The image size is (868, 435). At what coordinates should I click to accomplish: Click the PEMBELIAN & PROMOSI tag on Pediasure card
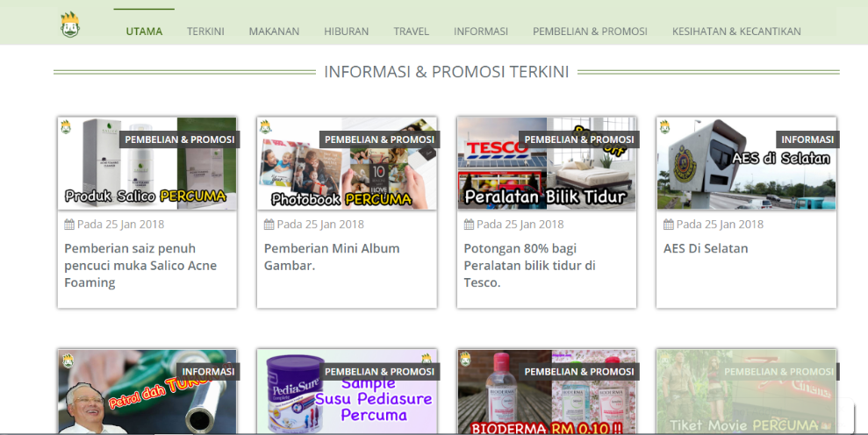click(x=379, y=372)
